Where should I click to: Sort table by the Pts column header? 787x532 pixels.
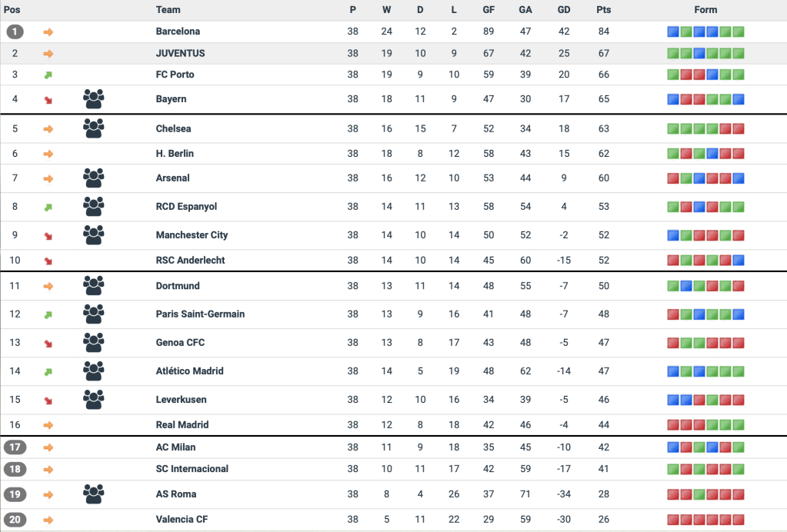tap(603, 10)
